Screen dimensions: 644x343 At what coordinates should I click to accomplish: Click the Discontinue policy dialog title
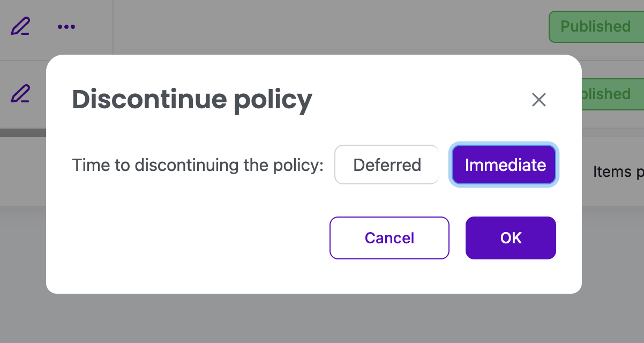coord(192,100)
